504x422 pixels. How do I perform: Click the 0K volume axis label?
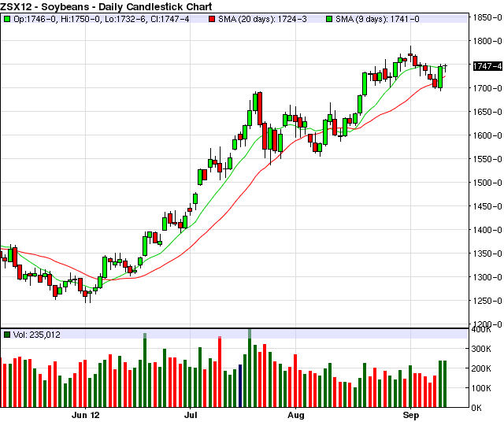pos(476,408)
